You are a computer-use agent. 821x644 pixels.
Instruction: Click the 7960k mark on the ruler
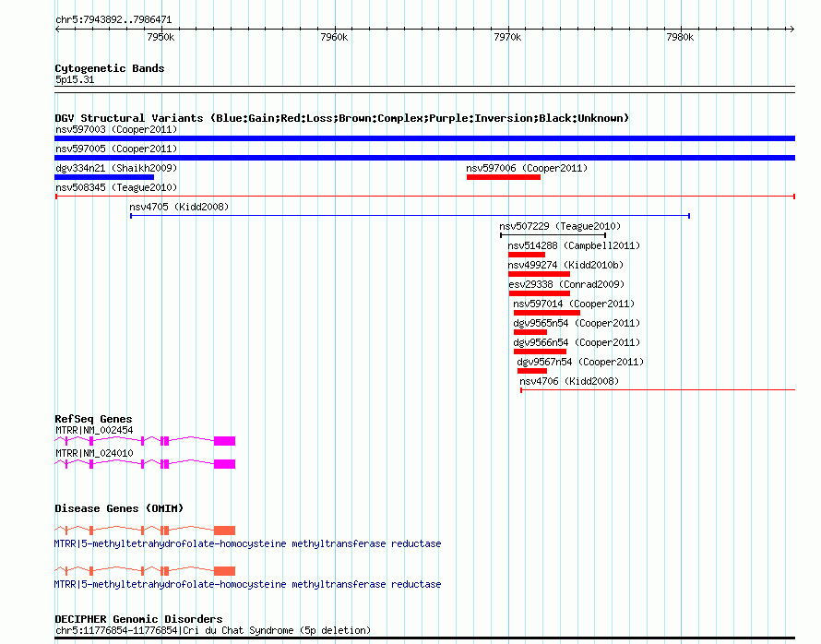(x=333, y=37)
